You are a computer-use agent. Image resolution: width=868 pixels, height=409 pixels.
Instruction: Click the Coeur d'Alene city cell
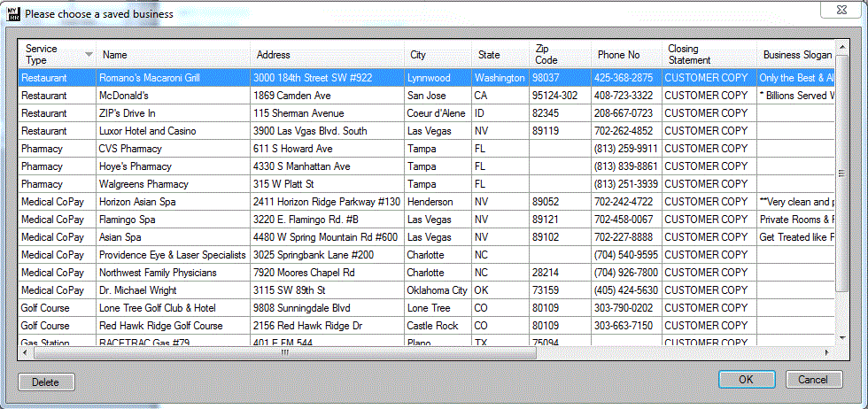[x=438, y=113]
